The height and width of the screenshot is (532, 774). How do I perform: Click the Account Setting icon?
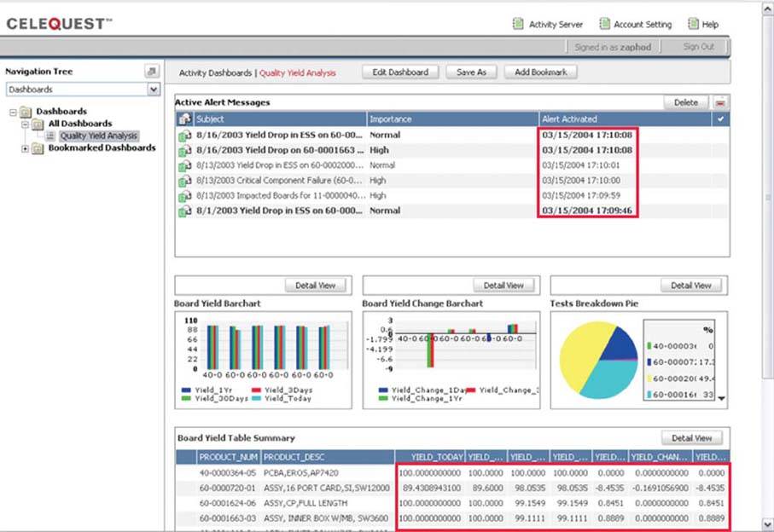604,25
